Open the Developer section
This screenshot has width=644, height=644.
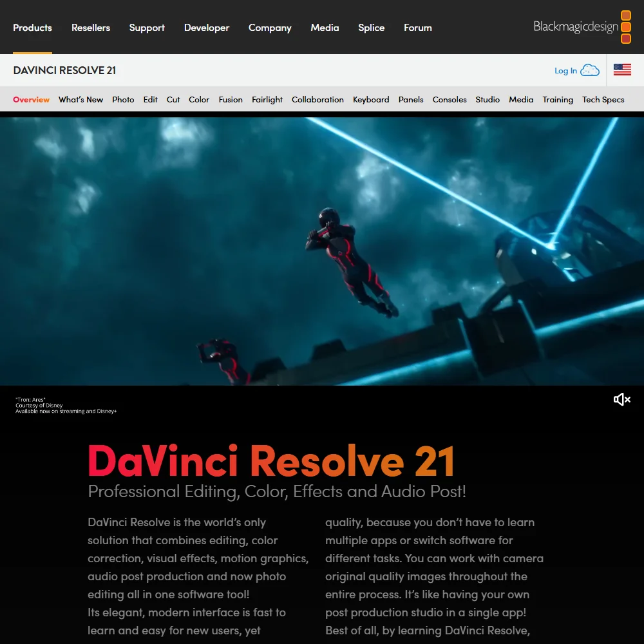point(207,28)
